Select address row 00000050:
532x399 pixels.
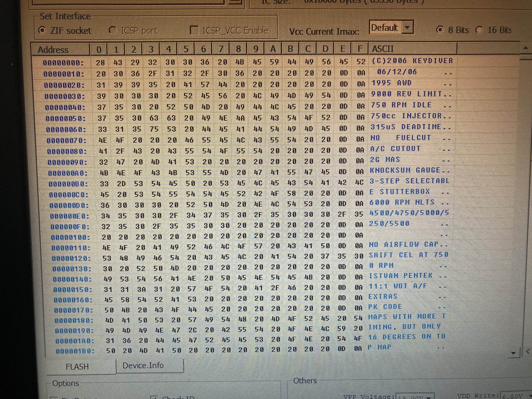click(66, 119)
